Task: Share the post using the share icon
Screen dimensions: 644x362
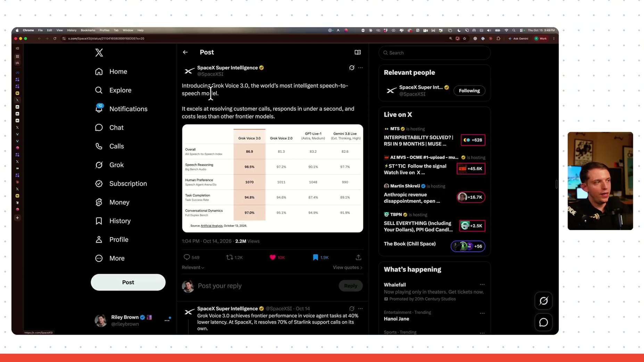Action: [358, 257]
